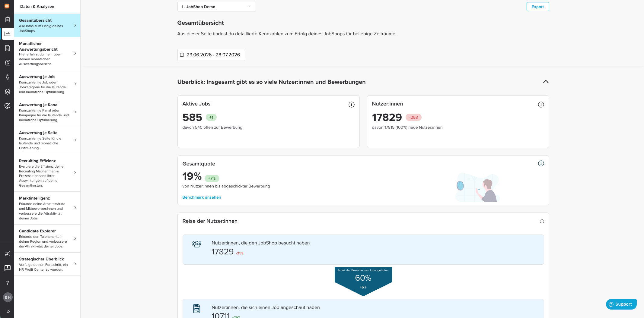
Task: Click the Export button
Action: point(538,7)
